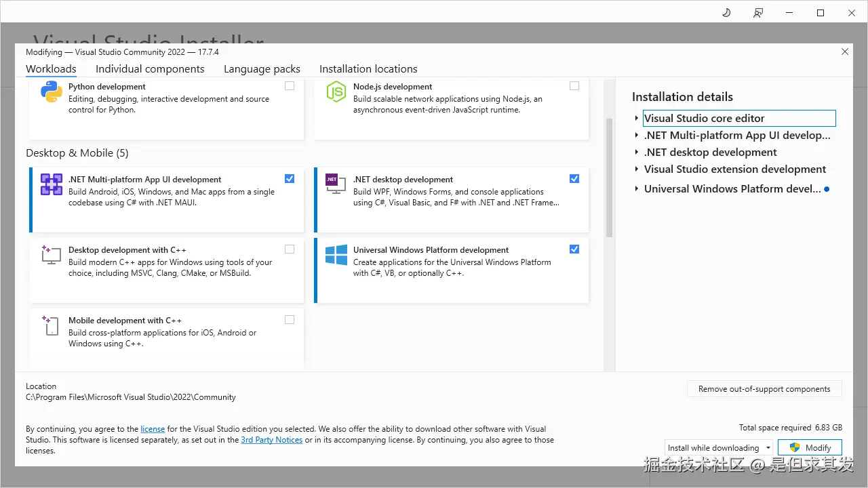868x488 pixels.
Task: Click the Python development workload icon
Action: click(52, 91)
